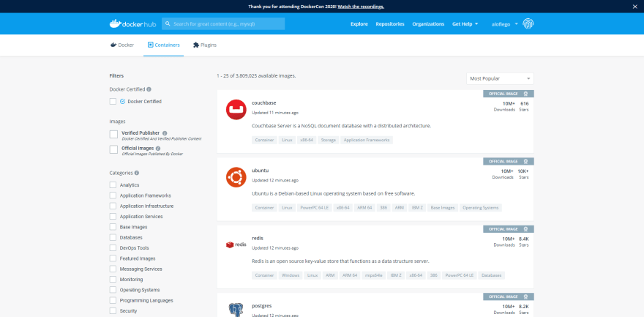This screenshot has height=317, width=644.
Task: Tick the Application Frameworks checkbox
Action: click(x=113, y=195)
